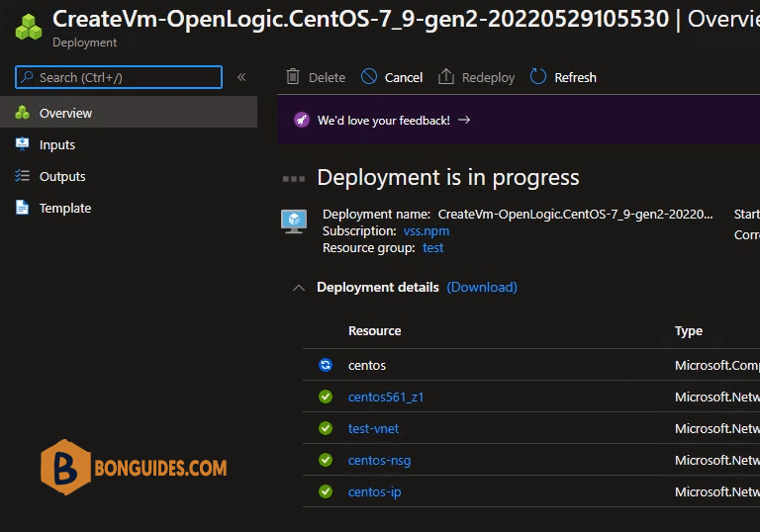Viewport: 760px width, 532px height.
Task: Click the feedback banner arrow
Action: pos(464,120)
